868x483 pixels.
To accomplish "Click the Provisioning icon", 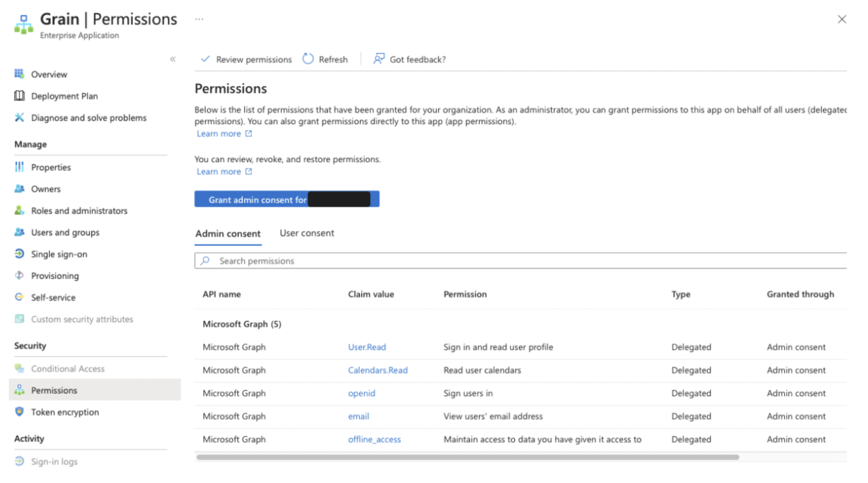I will [19, 276].
